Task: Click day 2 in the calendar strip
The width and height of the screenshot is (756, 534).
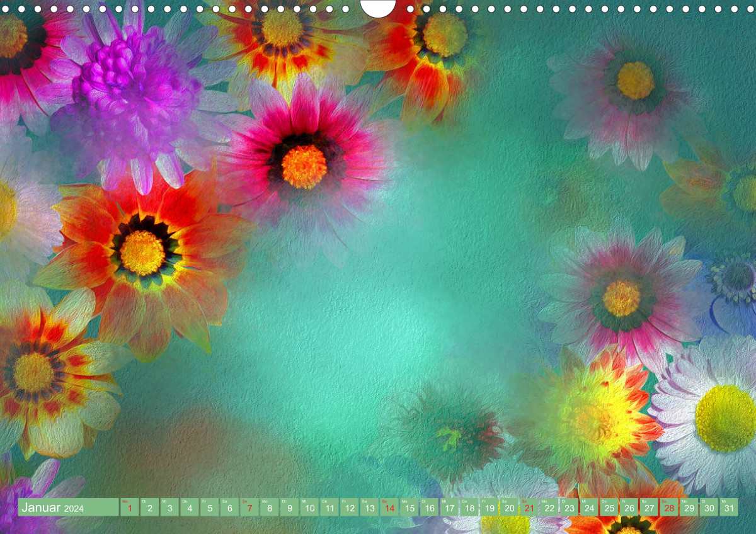Action: point(149,507)
